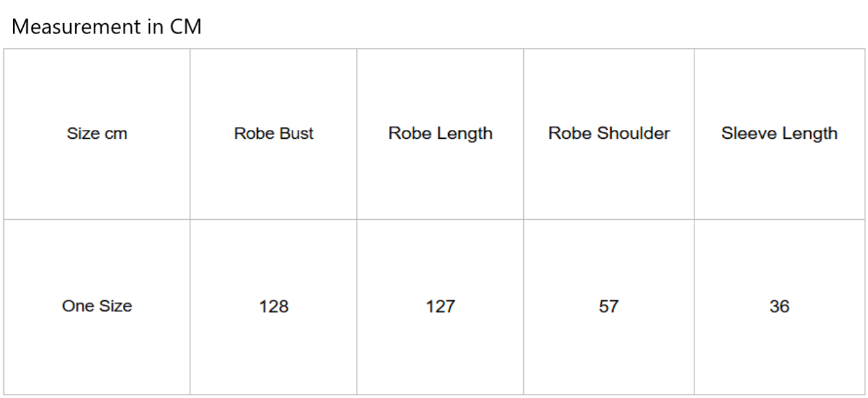Click the sleeve length value 36
This screenshot has height=398, width=868.
coord(779,307)
